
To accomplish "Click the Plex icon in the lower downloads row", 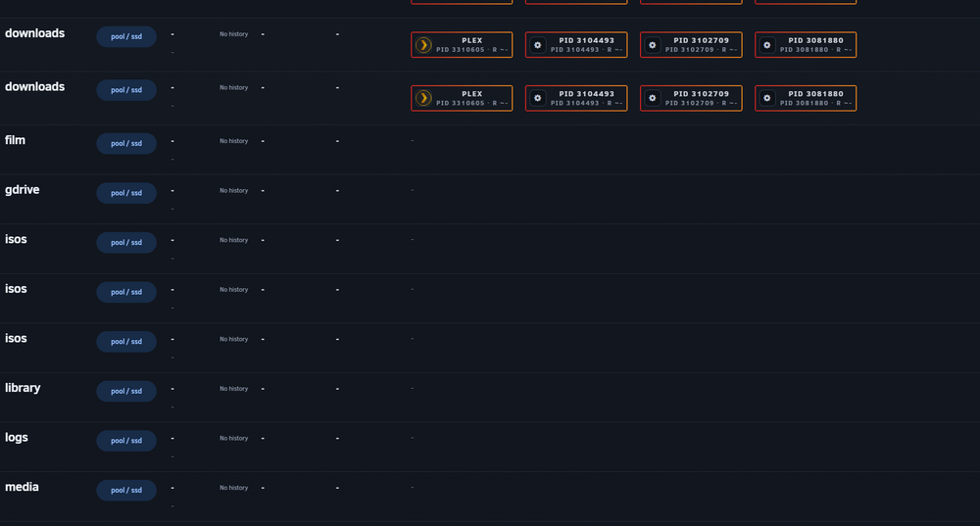I will [x=423, y=98].
